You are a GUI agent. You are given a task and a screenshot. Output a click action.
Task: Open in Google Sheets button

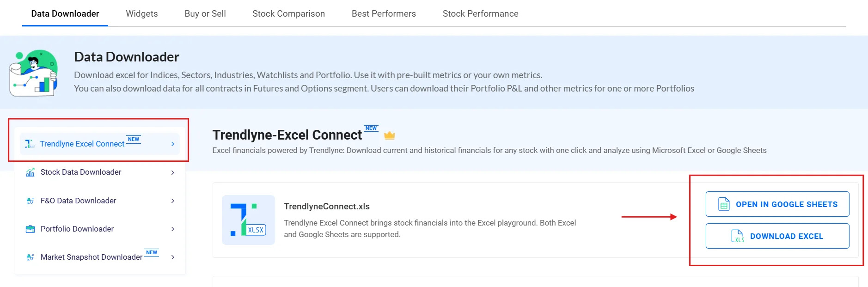click(777, 204)
